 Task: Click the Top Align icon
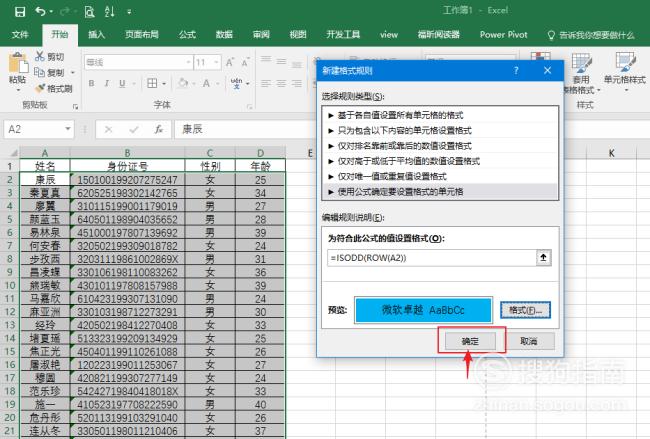(x=266, y=61)
